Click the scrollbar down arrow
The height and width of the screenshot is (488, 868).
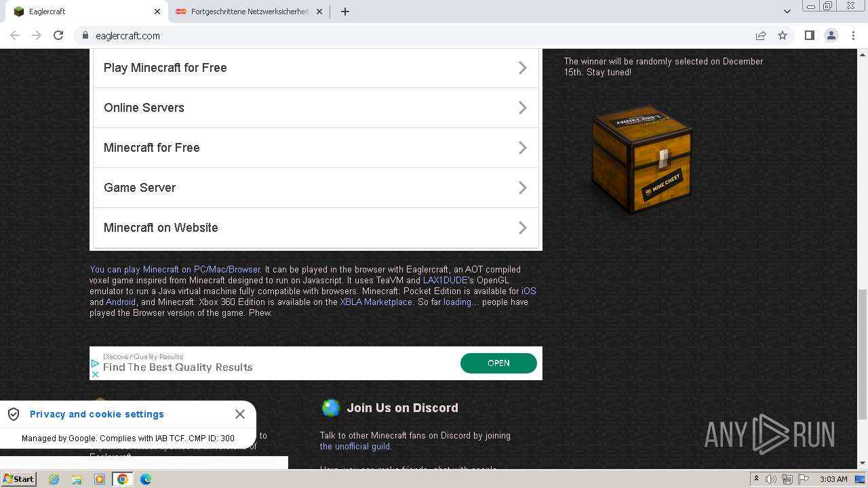862,464
